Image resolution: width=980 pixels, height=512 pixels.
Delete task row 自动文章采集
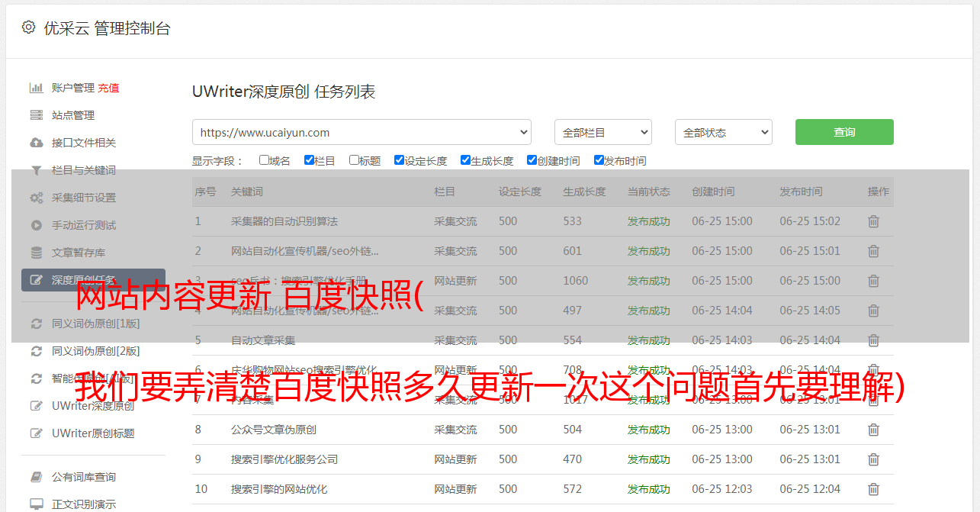(x=873, y=340)
